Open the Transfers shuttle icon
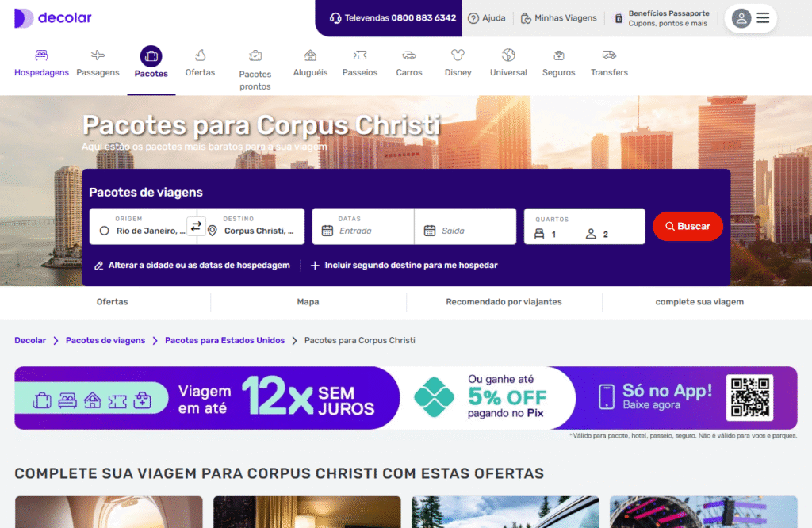Screen dimensions: 812x528 pyautogui.click(x=609, y=55)
